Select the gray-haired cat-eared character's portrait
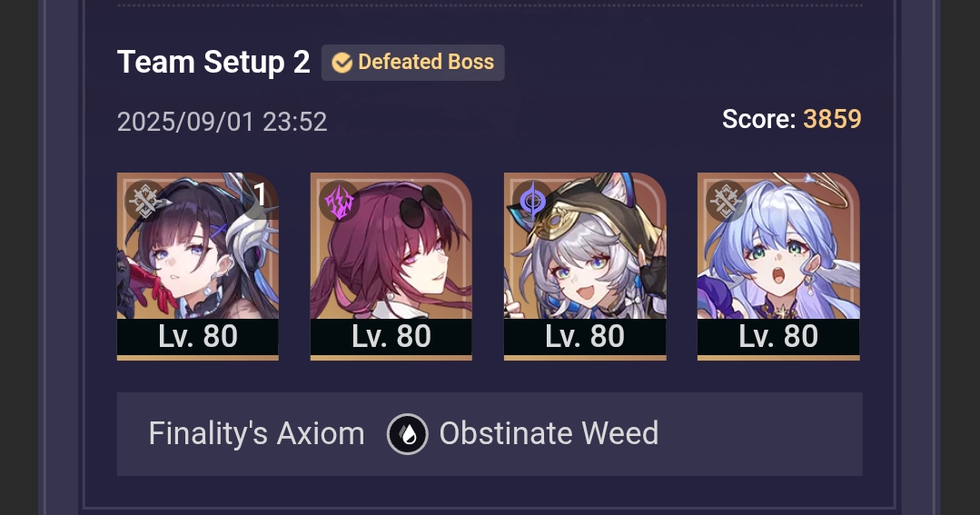Screen dimensions: 980x515 pos(585,246)
